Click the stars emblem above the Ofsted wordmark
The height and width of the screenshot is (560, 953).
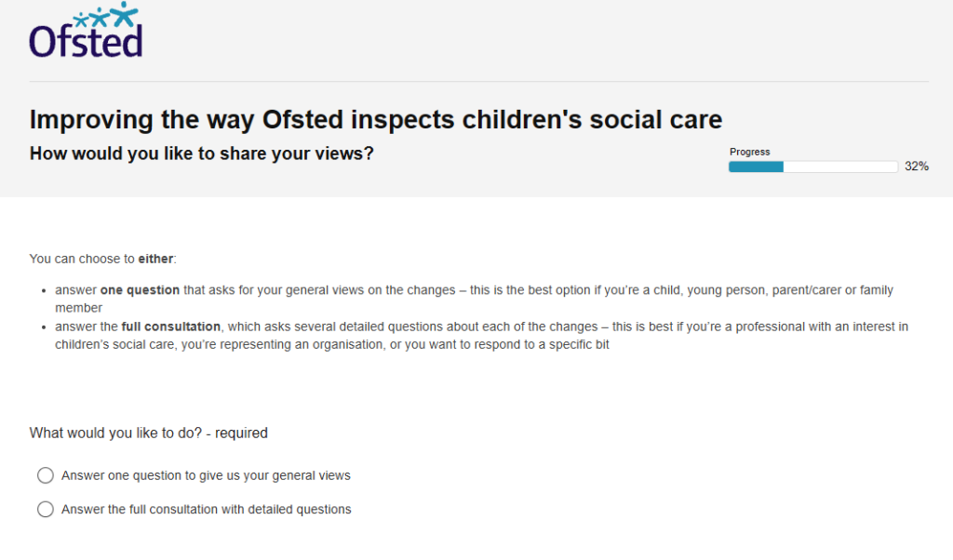pos(105,15)
